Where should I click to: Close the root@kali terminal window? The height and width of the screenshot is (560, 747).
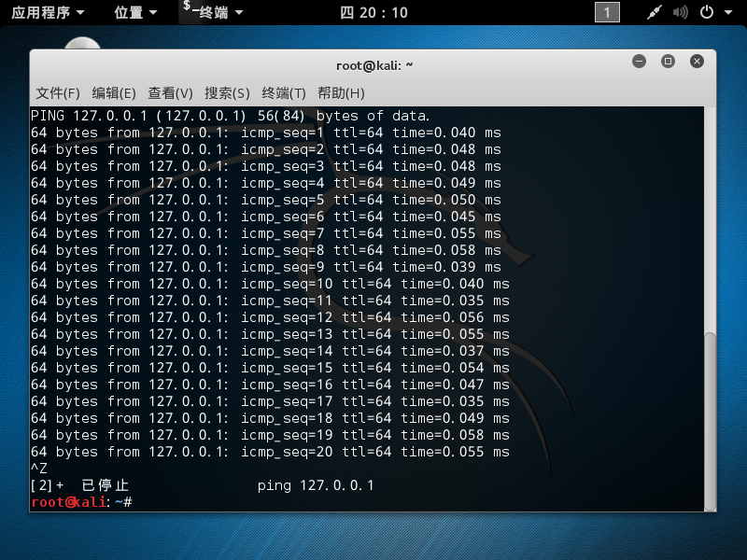coord(697,61)
